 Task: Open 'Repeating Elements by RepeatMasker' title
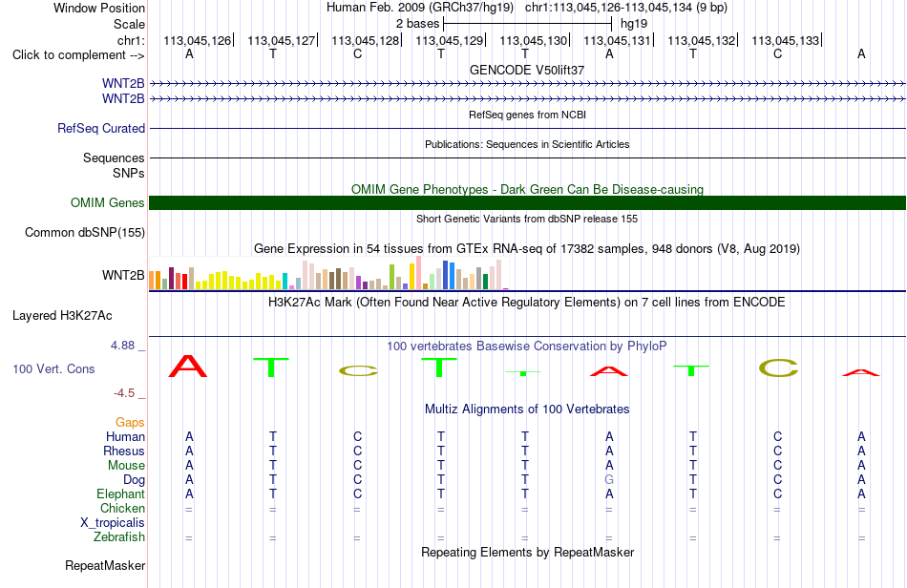click(527, 552)
